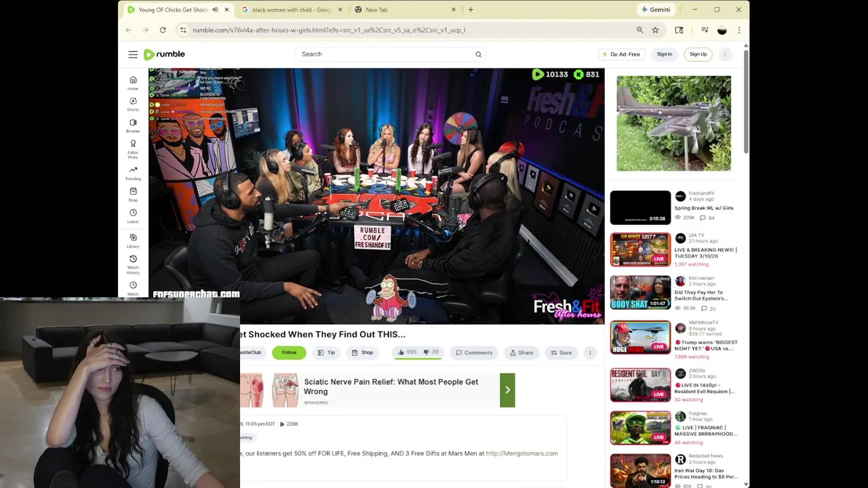Open Iran War Day 10 video thumbnail
This screenshot has width=868, height=488.
coord(640,472)
